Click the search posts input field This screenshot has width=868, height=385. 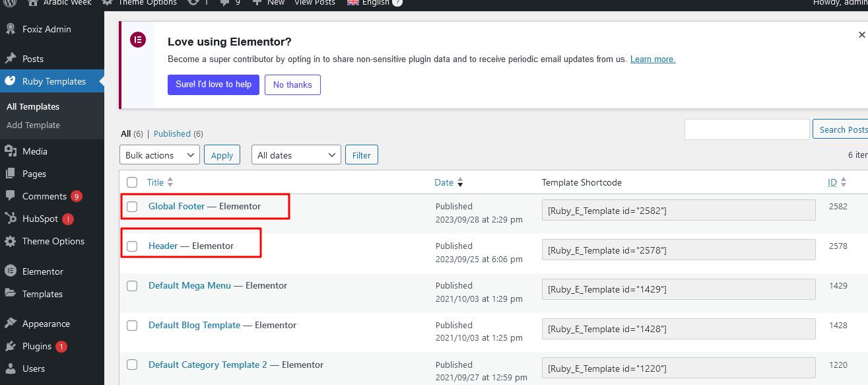click(747, 129)
